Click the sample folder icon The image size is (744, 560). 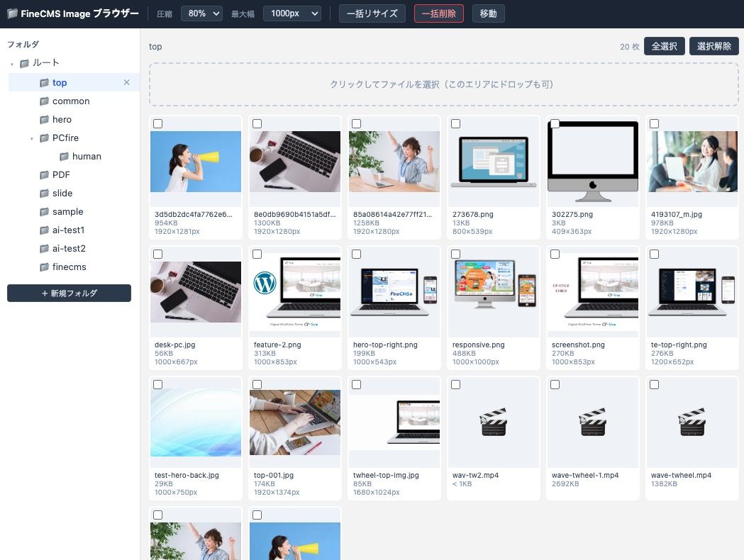(x=44, y=212)
